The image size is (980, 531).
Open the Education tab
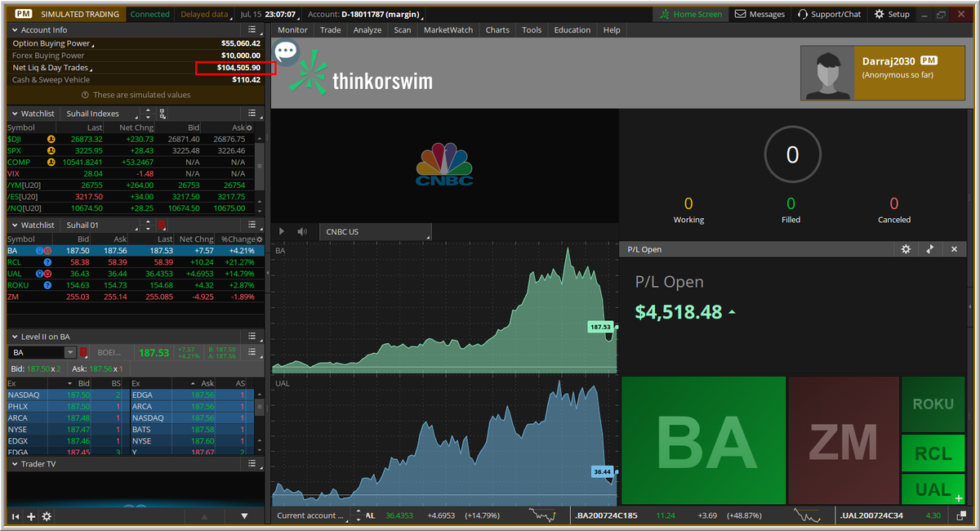click(x=572, y=30)
